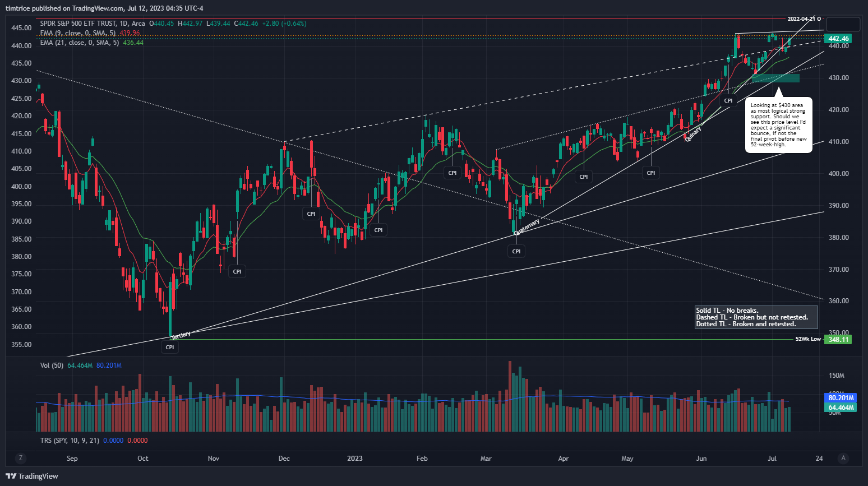Click the 2022-04-21 O line label
This screenshot has height=486, width=868.
pyautogui.click(x=804, y=19)
